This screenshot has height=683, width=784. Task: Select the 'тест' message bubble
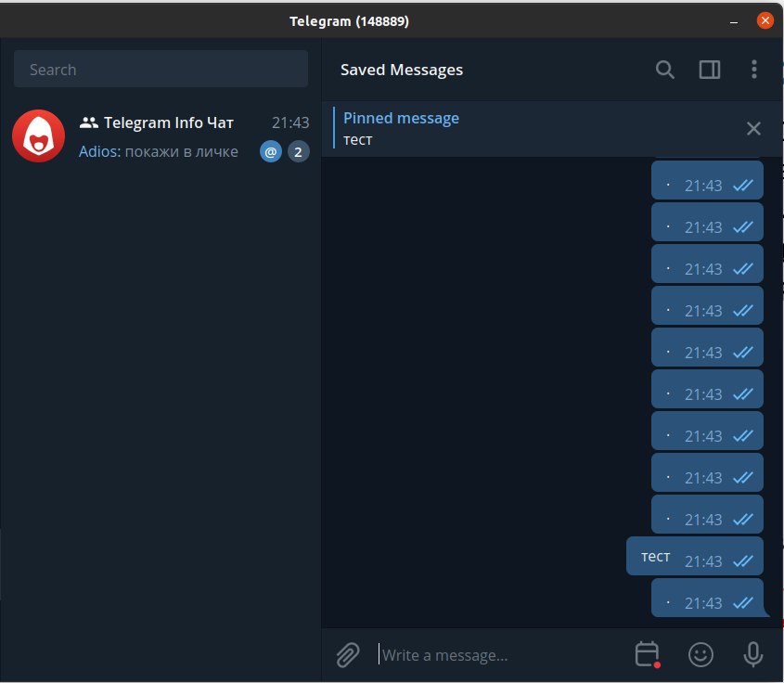(695, 556)
